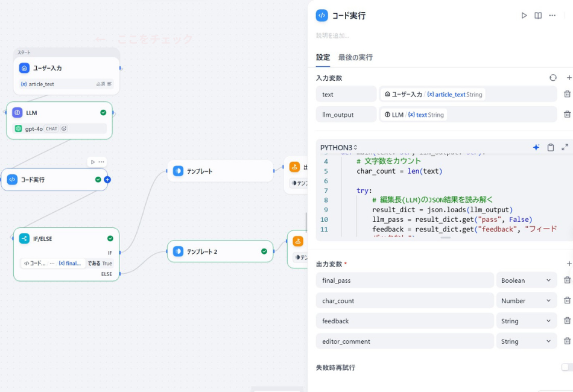
Task: Change final_pass type from Boolean
Action: (x=527, y=280)
